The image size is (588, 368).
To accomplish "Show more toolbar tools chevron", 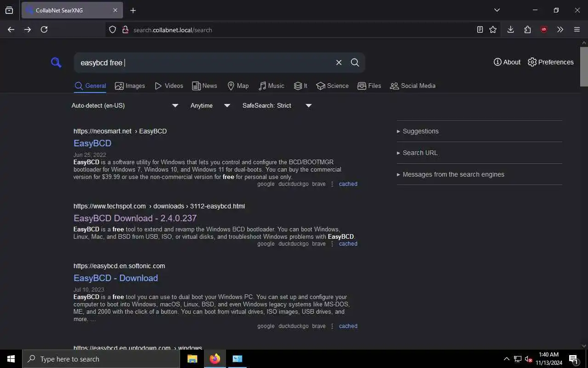I will tap(560, 29).
